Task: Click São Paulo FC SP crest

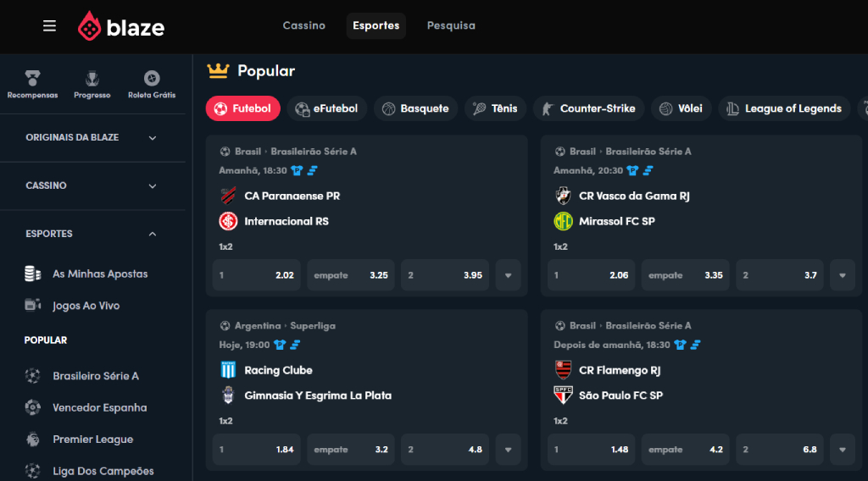Action: (x=563, y=395)
